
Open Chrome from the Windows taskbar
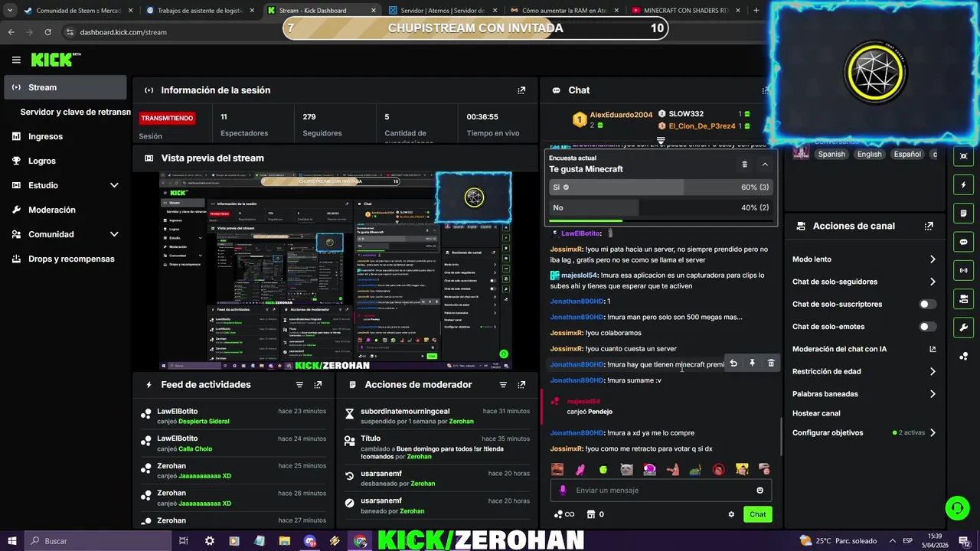tap(360, 541)
